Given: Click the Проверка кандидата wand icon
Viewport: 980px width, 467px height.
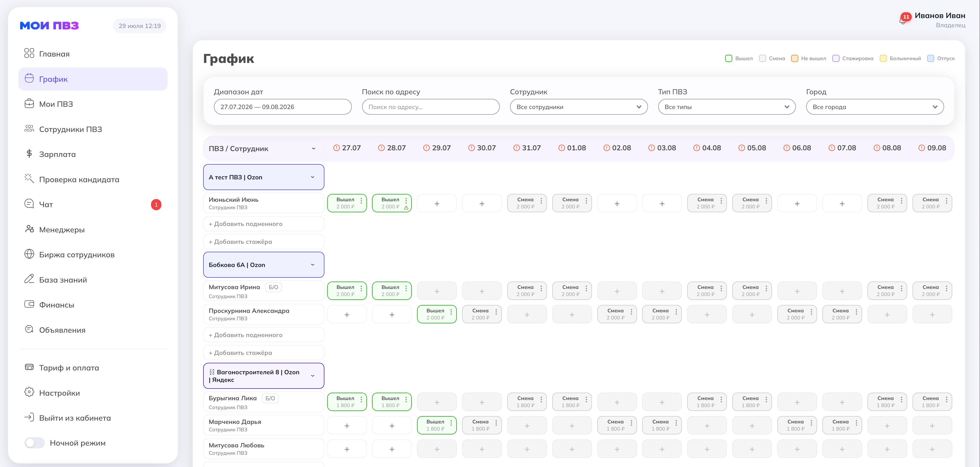Looking at the screenshot, I should click(x=29, y=179).
